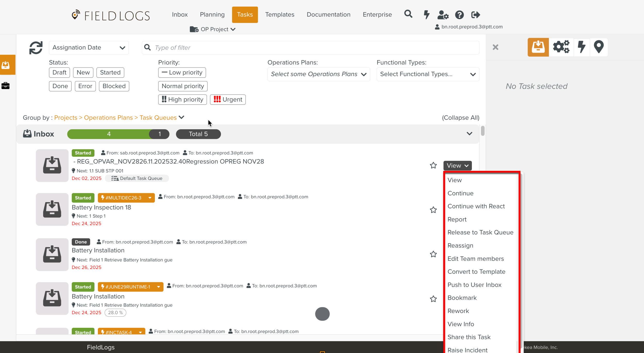Enable the Urgent priority filter
The width and height of the screenshot is (644, 353).
click(x=228, y=99)
